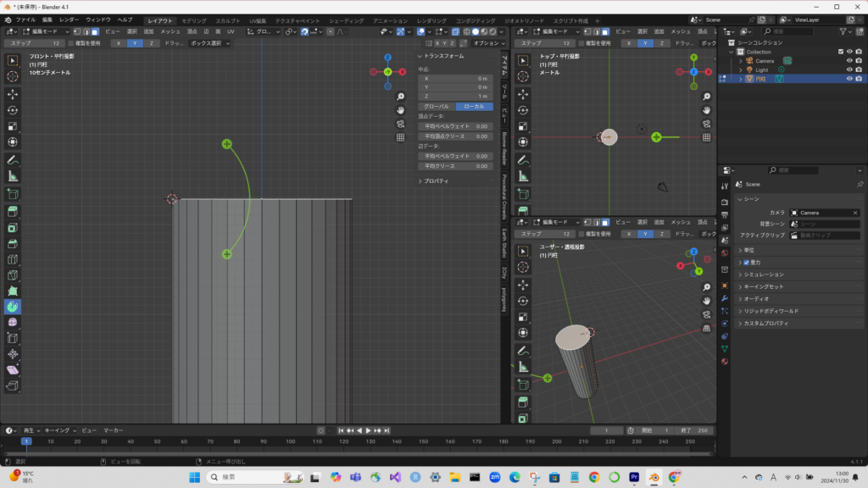Screen dimensions: 868x488
Task: Switch to the モデリング workspace tab
Action: click(x=193, y=19)
